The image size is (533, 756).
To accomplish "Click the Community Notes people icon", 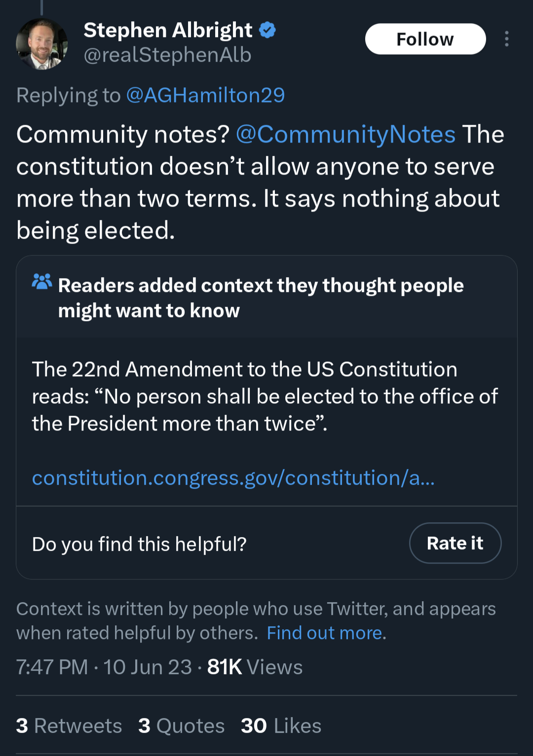I will pyautogui.click(x=42, y=282).
